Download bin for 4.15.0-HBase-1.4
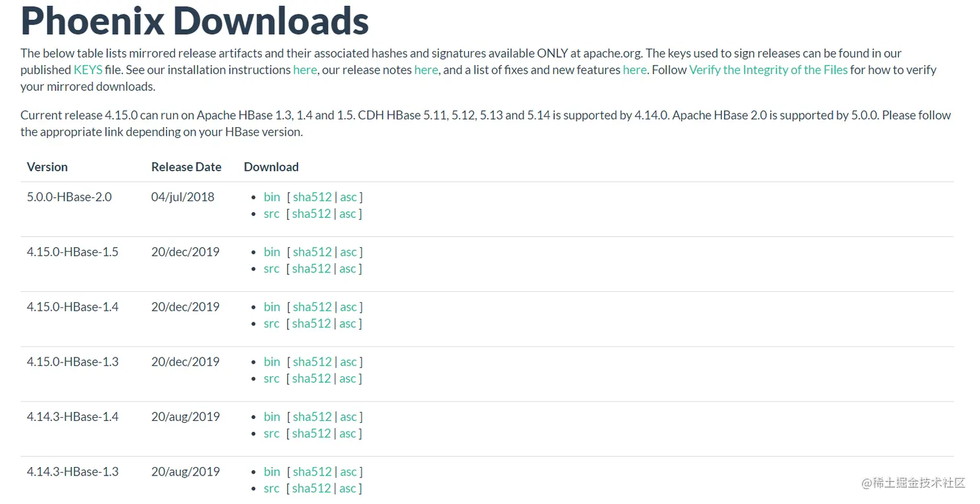This screenshot has height=504, width=980. (272, 307)
